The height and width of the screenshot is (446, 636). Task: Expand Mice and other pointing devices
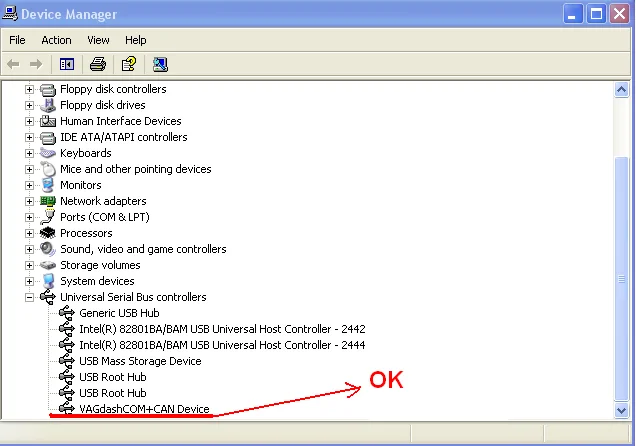pos(29,169)
